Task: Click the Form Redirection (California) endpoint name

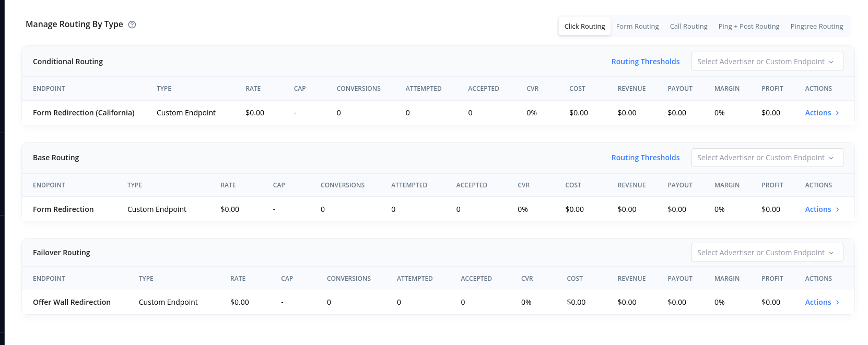Action: click(x=84, y=113)
